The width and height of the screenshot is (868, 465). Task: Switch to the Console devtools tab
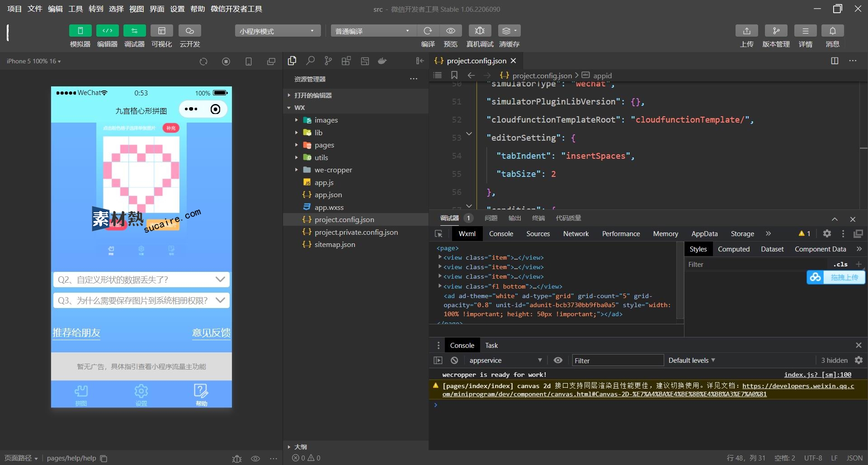(501, 234)
